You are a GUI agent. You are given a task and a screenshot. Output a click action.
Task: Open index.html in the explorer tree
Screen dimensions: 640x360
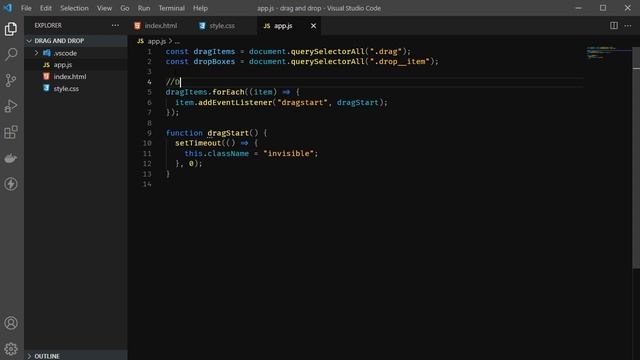tap(70, 77)
